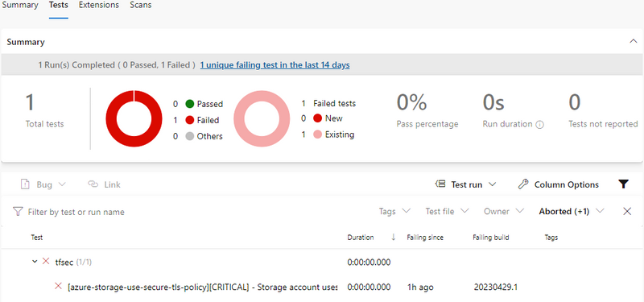
Task: Switch to the Extensions tab
Action: 98,6
